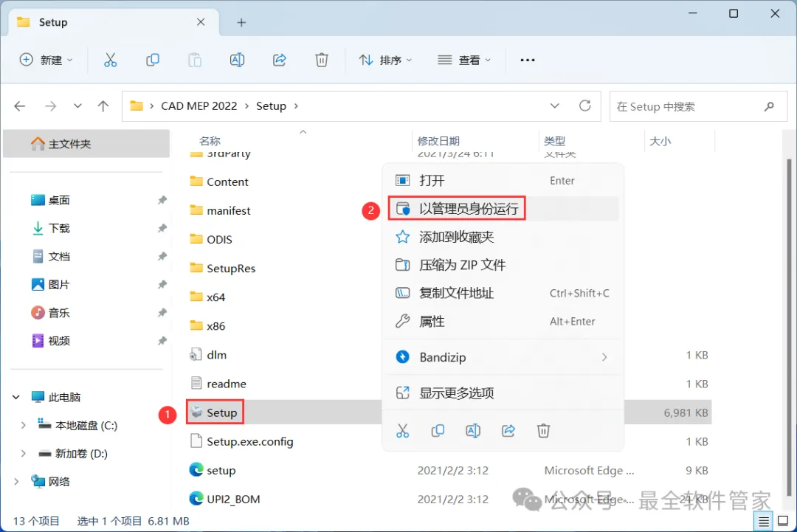Open a new tab with plus button

click(x=241, y=22)
